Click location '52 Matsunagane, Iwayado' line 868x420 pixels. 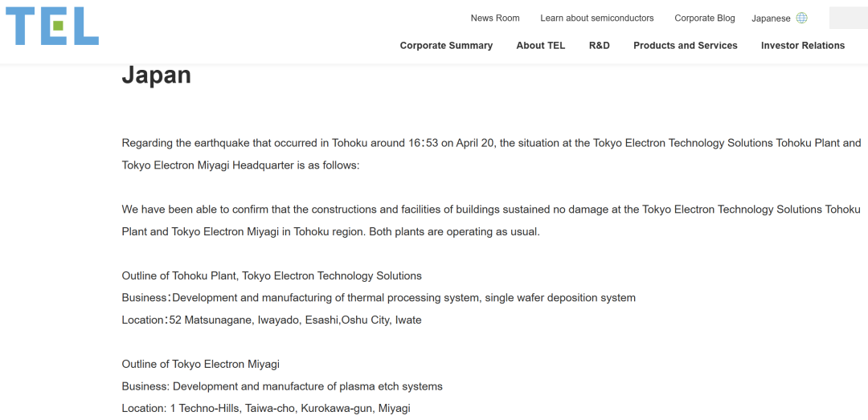point(272,320)
